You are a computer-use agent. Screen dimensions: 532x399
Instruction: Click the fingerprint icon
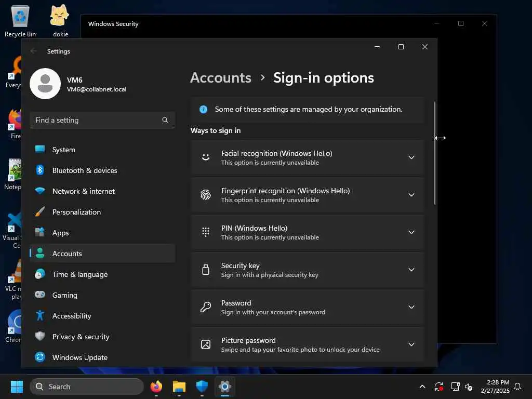[206, 195]
